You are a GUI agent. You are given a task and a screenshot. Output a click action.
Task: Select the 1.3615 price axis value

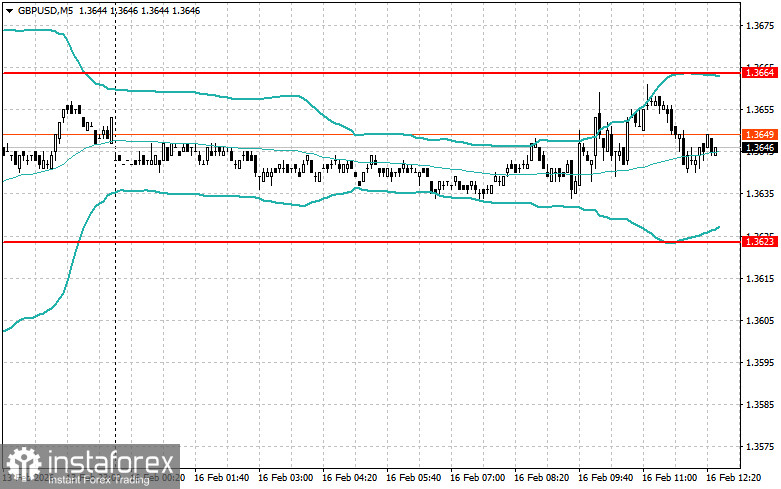760,278
